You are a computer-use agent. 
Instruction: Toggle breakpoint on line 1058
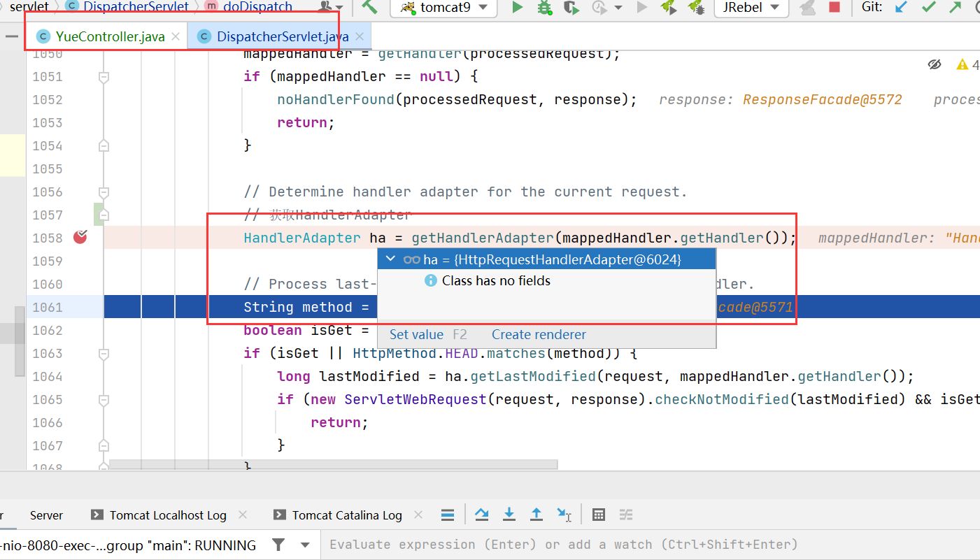tap(80, 238)
